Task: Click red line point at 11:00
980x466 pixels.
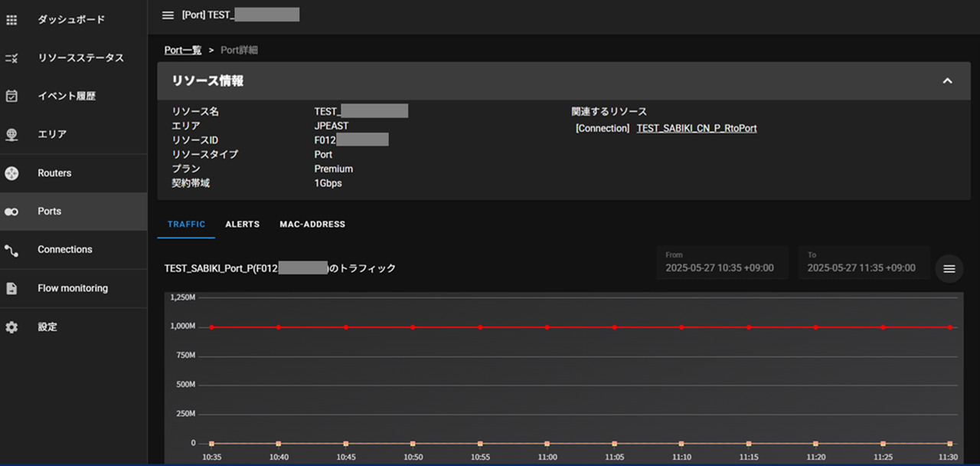Action: [x=547, y=327]
